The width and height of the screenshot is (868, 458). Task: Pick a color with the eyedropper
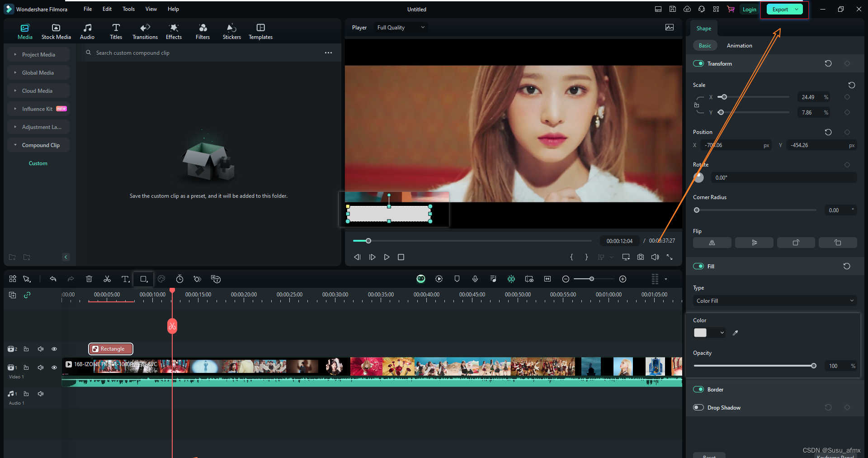point(736,333)
